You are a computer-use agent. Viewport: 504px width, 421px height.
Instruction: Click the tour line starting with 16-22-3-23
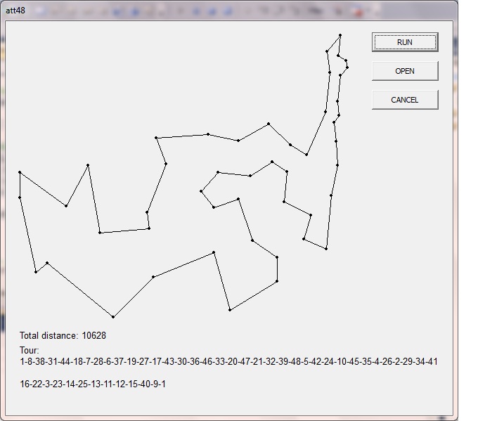(93, 384)
